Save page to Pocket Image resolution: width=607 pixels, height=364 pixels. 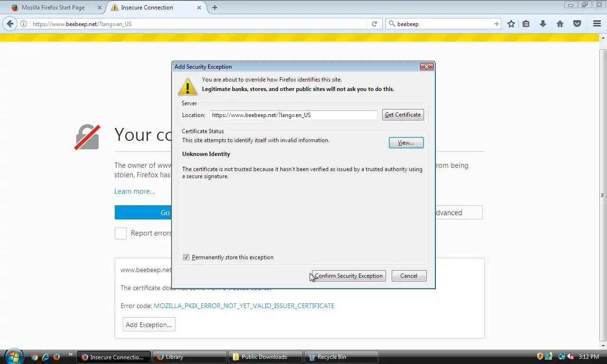[x=577, y=24]
